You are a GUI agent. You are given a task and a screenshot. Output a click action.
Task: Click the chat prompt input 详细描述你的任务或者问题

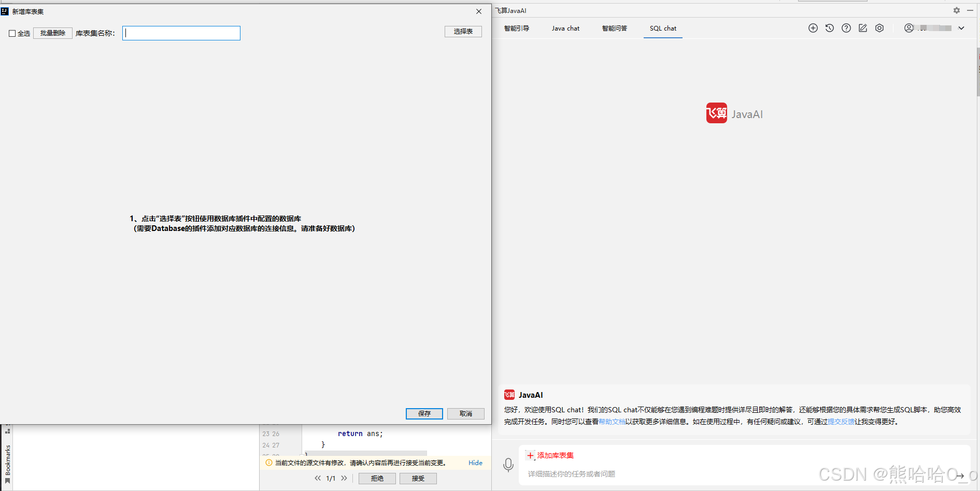click(x=572, y=474)
